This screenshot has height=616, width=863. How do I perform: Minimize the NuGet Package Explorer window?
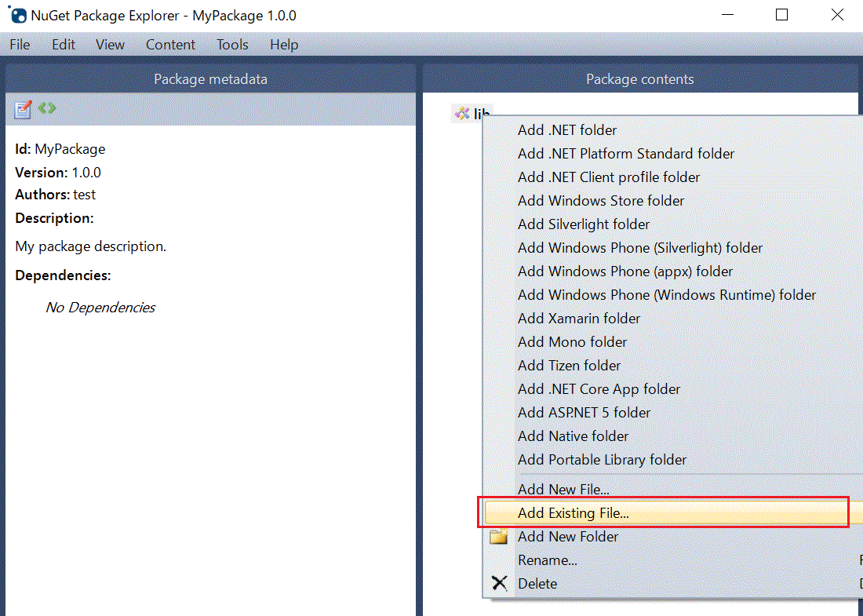tap(727, 15)
